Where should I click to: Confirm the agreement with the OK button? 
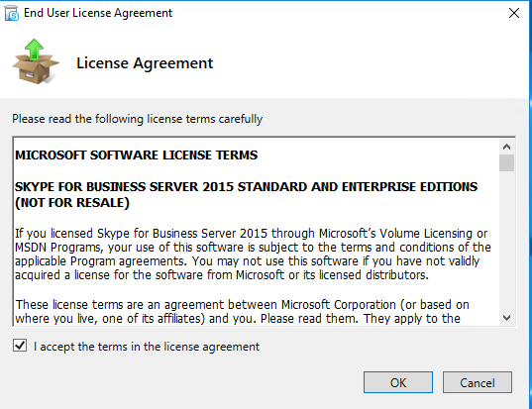coord(398,382)
